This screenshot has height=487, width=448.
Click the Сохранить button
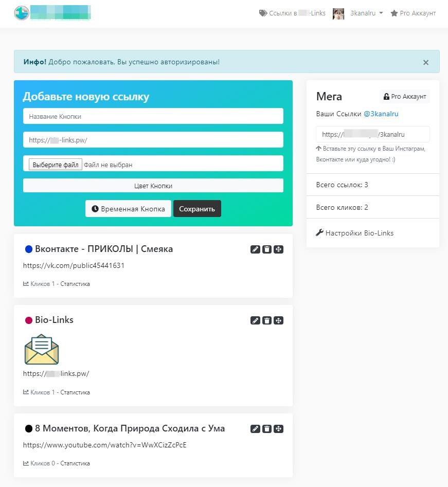tap(197, 209)
